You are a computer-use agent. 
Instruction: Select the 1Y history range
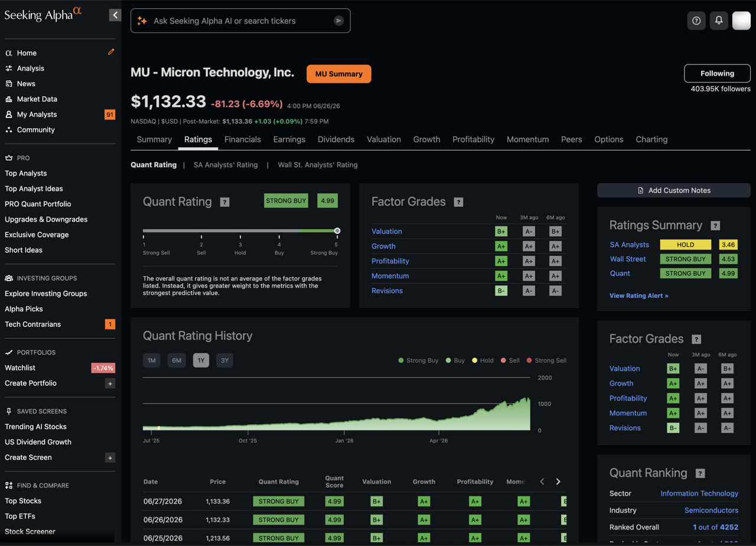click(201, 360)
